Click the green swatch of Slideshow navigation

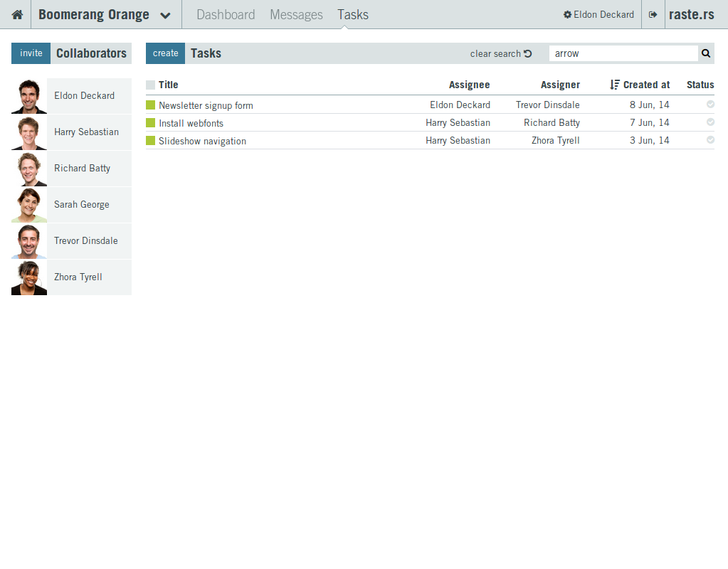150,141
